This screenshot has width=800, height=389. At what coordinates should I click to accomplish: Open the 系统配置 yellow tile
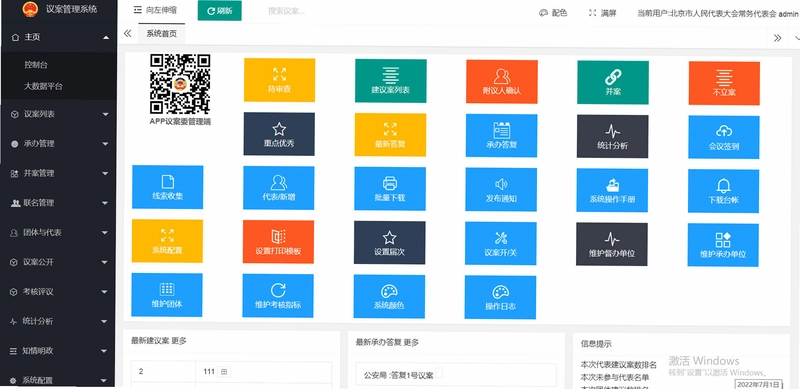tap(167, 241)
